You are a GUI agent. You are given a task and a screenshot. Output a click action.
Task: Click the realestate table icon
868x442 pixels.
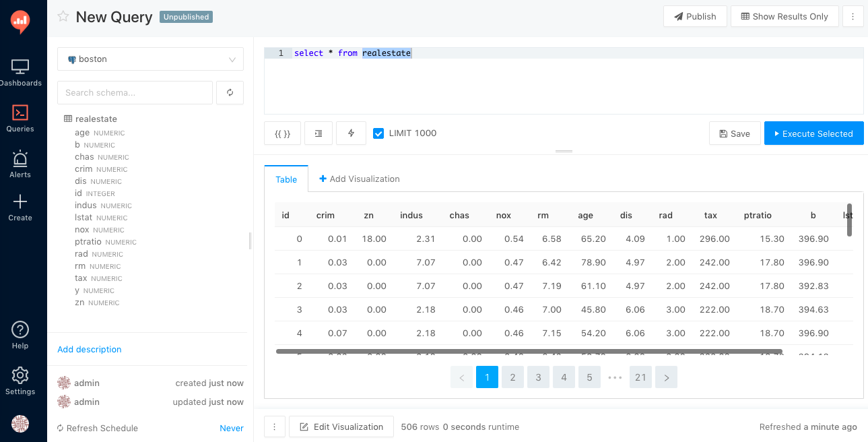point(68,119)
